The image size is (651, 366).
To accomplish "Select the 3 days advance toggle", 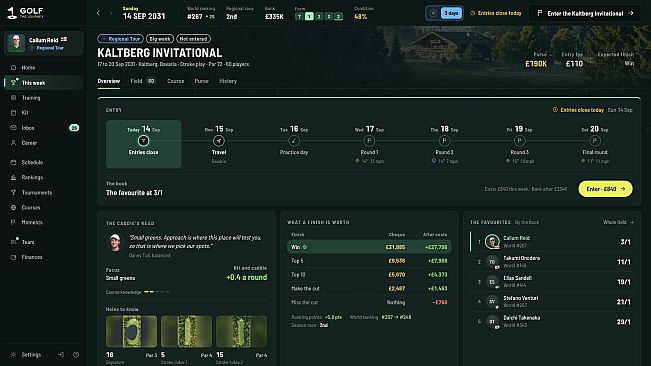I will coord(451,13).
